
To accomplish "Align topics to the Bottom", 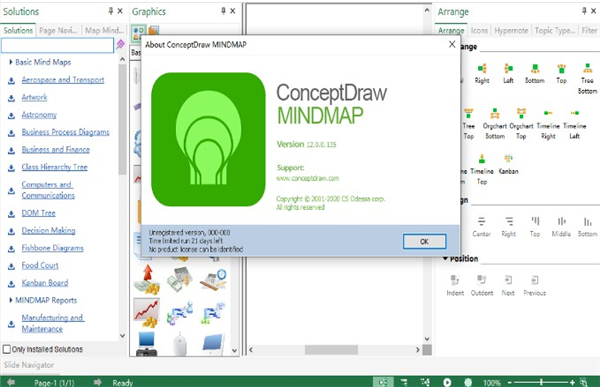I will point(587,227).
